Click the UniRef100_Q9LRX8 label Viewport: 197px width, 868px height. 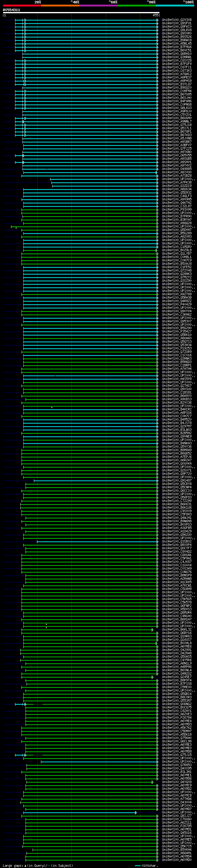click(x=177, y=30)
